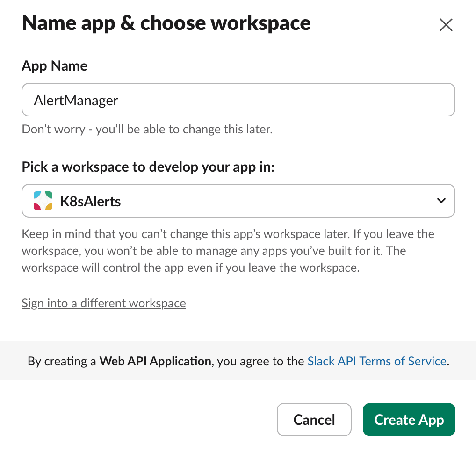Open the workspace picker showing K8sAlerts
This screenshot has width=476, height=450.
(x=238, y=200)
